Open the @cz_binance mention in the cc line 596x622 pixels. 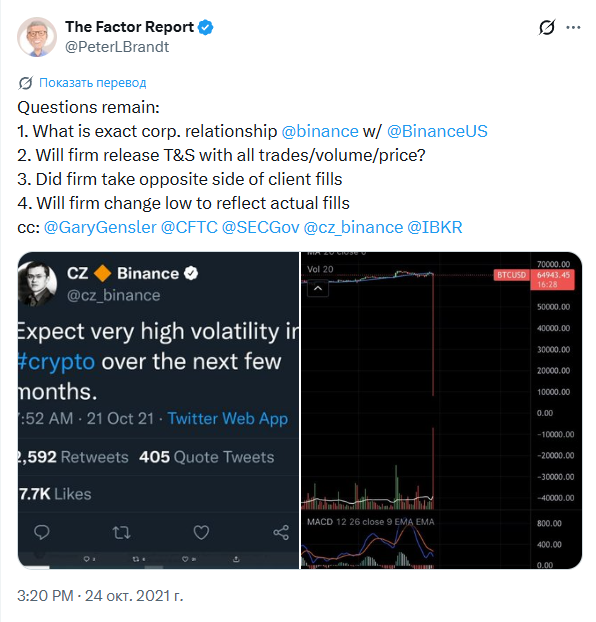point(353,227)
